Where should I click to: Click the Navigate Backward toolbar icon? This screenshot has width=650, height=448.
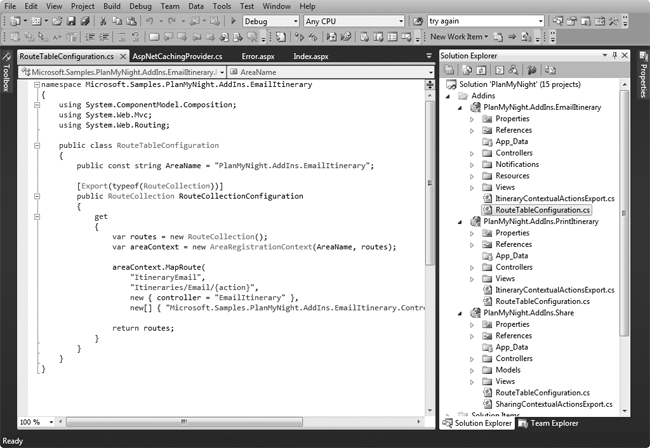pos(197,21)
